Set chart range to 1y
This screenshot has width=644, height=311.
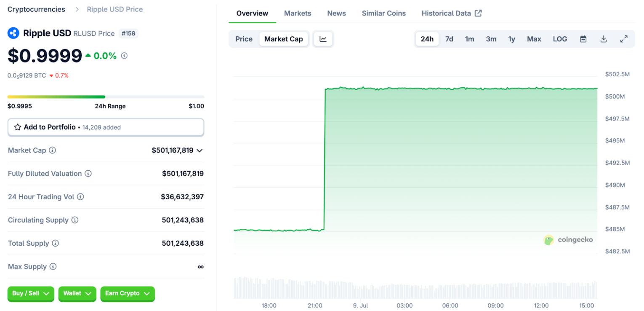(512, 39)
